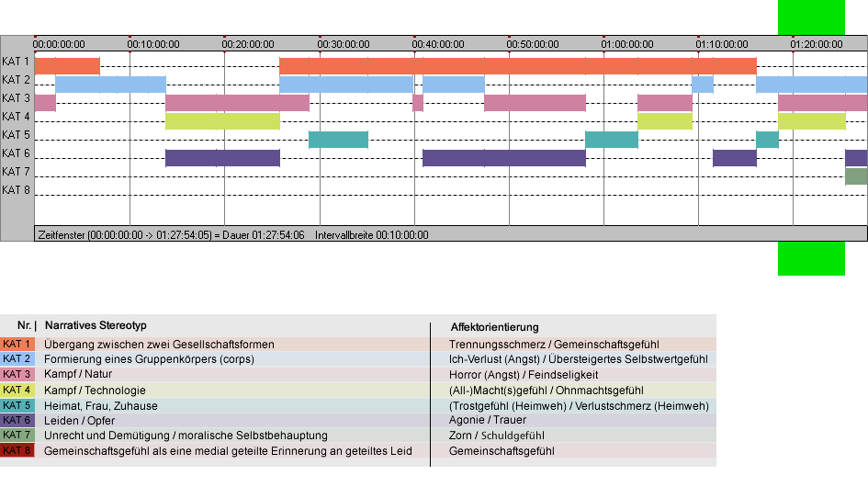
Task: Select 'Trennungsschmerz / Gemeinschaftsgefühl' affect text
Action: [x=554, y=345]
